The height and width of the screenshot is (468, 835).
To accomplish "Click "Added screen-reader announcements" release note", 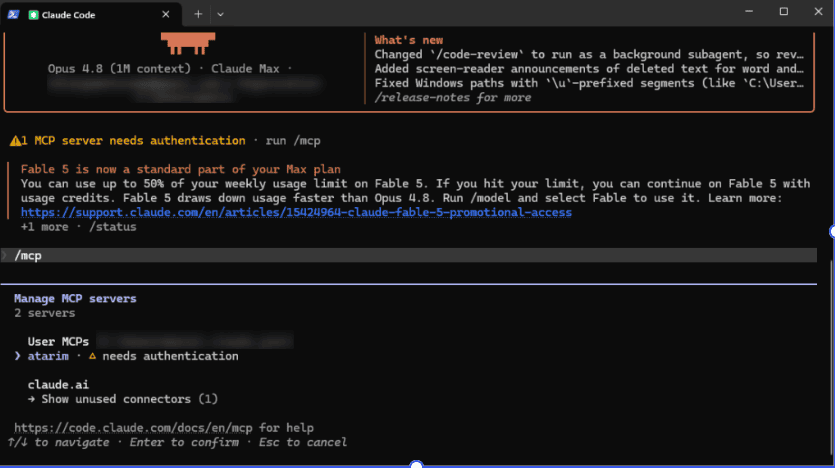I will coord(589,69).
